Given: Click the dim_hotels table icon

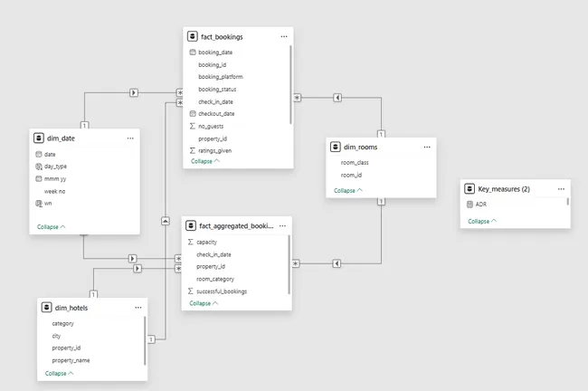Looking at the screenshot, I should point(46,308).
